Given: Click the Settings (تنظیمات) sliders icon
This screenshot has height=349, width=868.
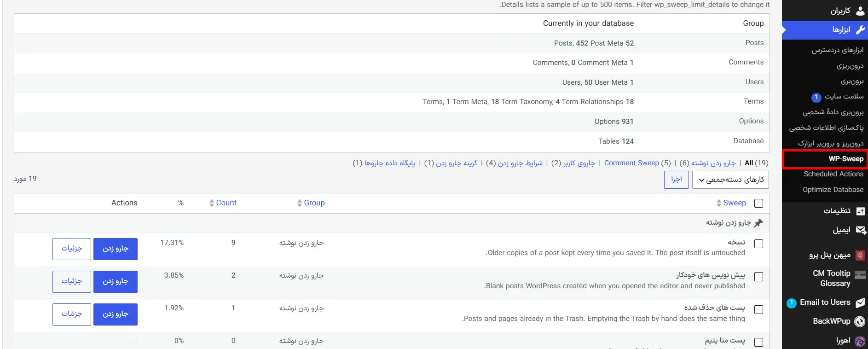Looking at the screenshot, I should 860,211.
